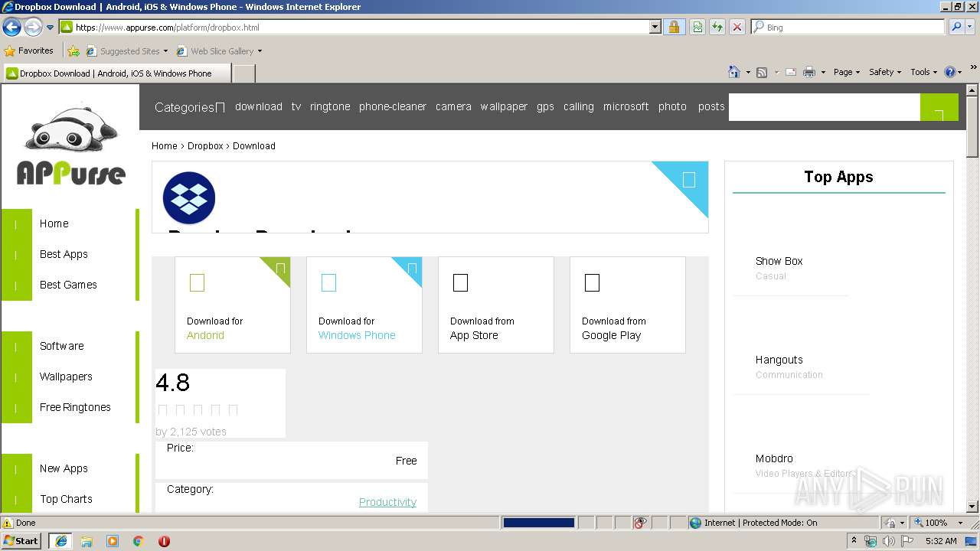Viewport: 980px width, 551px height.
Task: Click the red Stop loading icon
Action: (x=737, y=27)
